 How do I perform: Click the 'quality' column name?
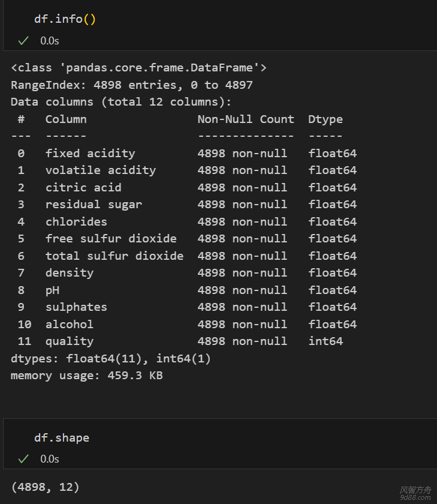click(70, 341)
